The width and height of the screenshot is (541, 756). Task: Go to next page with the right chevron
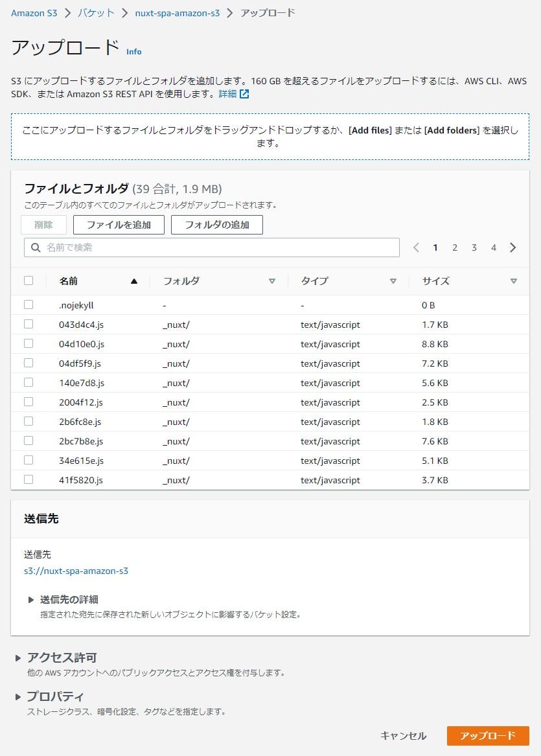[x=512, y=247]
